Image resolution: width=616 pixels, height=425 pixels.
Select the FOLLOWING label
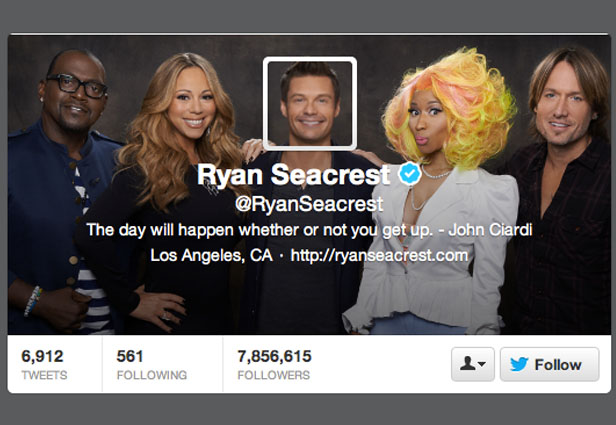pyautogui.click(x=152, y=375)
